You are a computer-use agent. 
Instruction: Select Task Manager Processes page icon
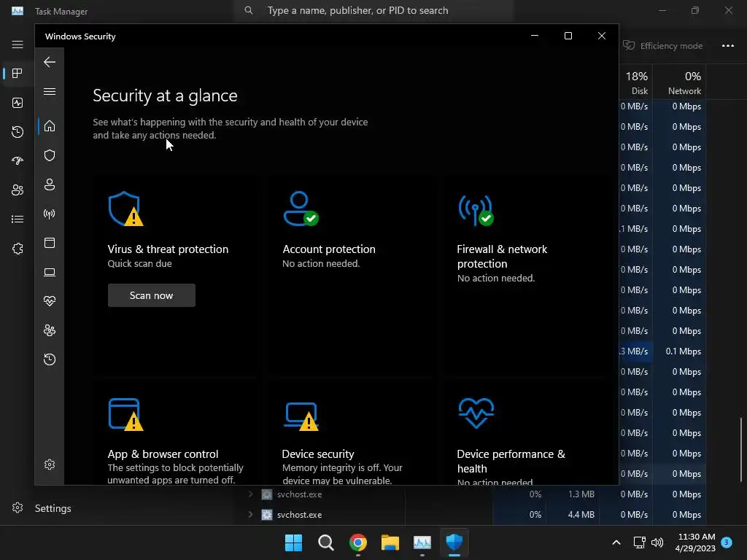pos(18,74)
